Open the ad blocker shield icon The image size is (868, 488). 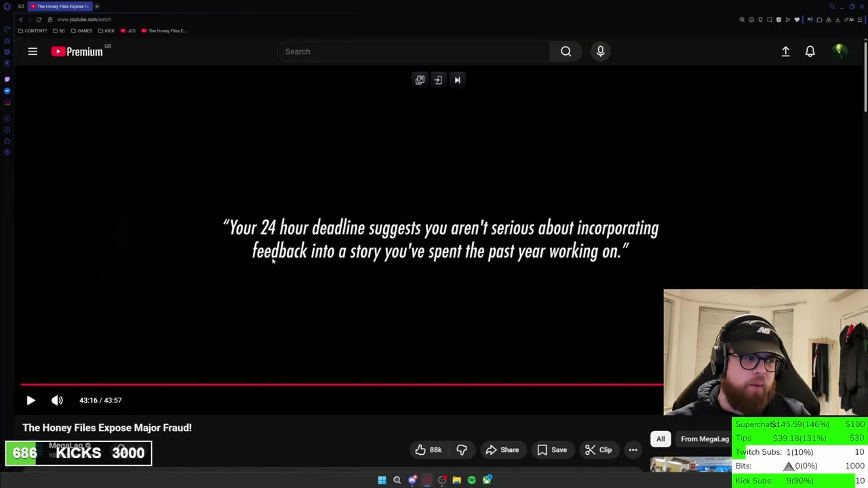tap(778, 20)
